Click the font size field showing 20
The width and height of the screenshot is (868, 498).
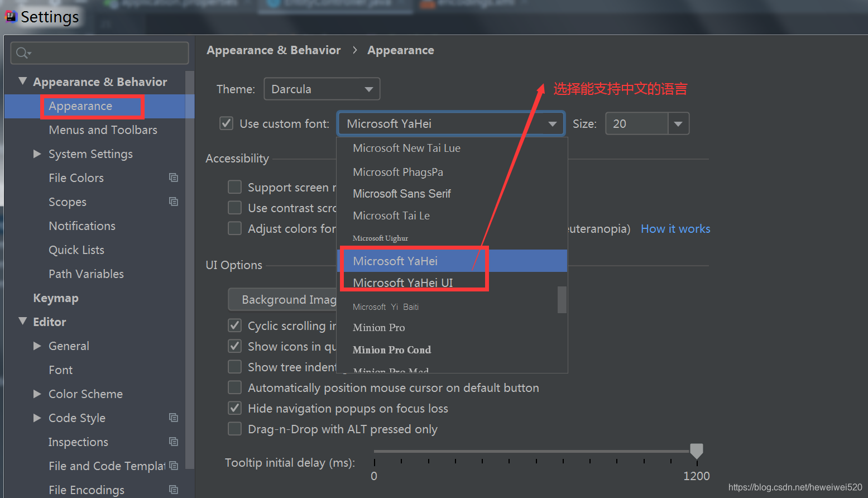tap(637, 124)
